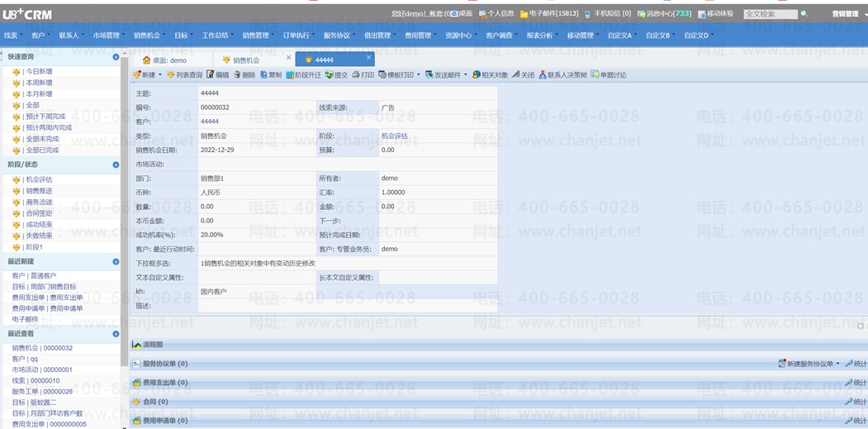
Task: Click 统计 in the 费用支出单 row
Action: pos(856,383)
